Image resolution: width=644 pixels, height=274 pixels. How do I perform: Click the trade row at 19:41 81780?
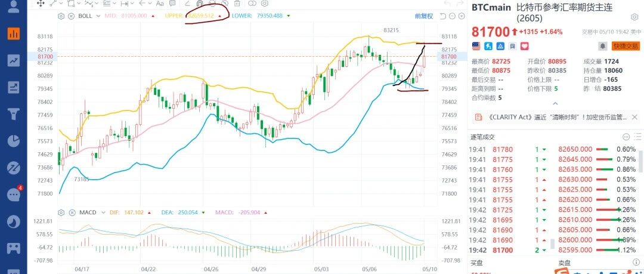pos(509,149)
